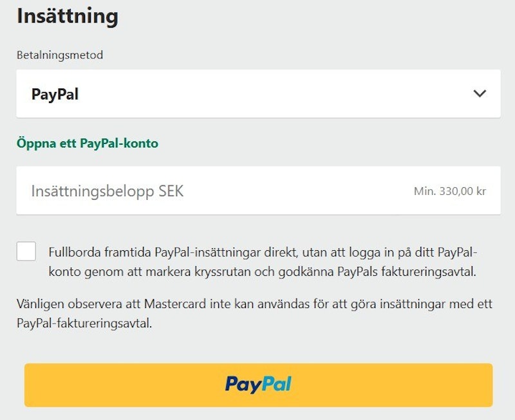The width and height of the screenshot is (515, 420).
Task: Click the "Pal" part of the PayPal logo
Action: [275, 385]
